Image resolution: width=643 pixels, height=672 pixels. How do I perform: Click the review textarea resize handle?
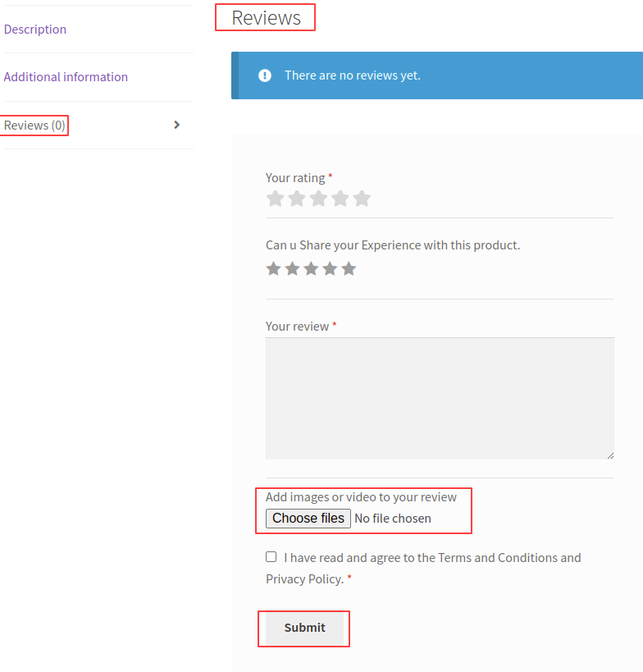coord(610,455)
